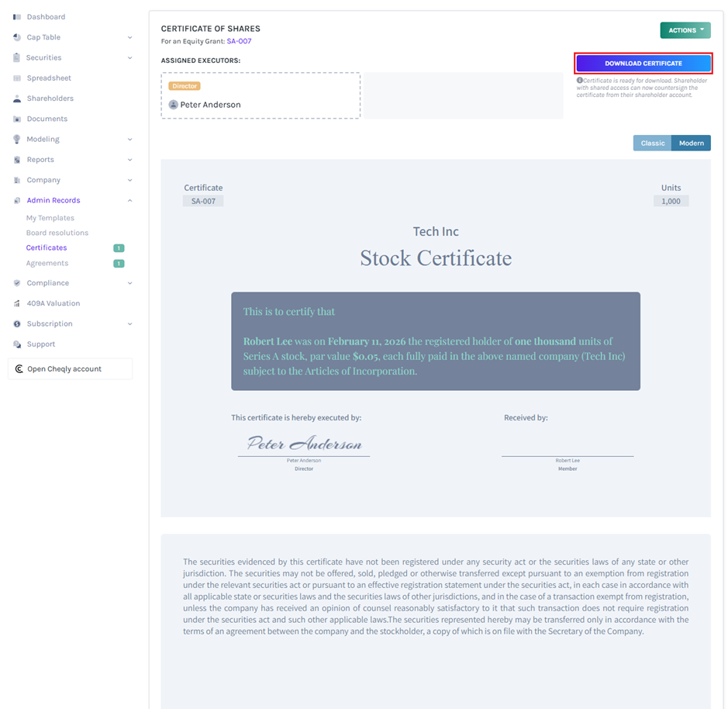Screen dimensions: 728x709
Task: Open the Compliance section icon
Action: [16, 282]
